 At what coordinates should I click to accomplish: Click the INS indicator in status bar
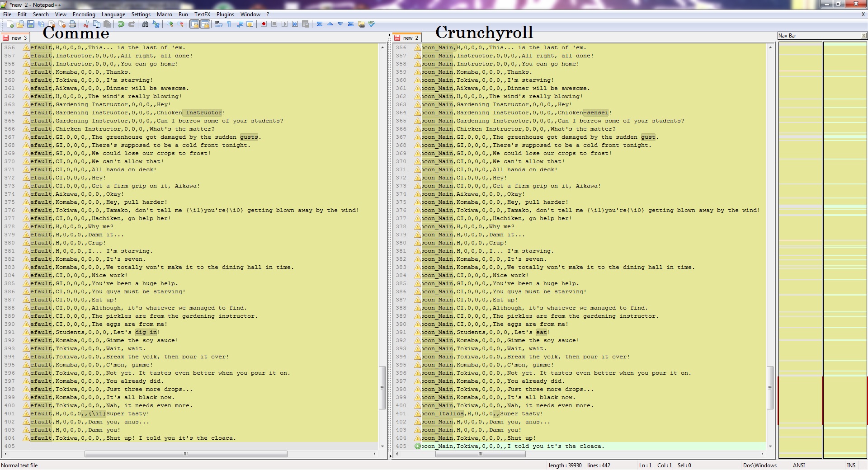point(851,465)
